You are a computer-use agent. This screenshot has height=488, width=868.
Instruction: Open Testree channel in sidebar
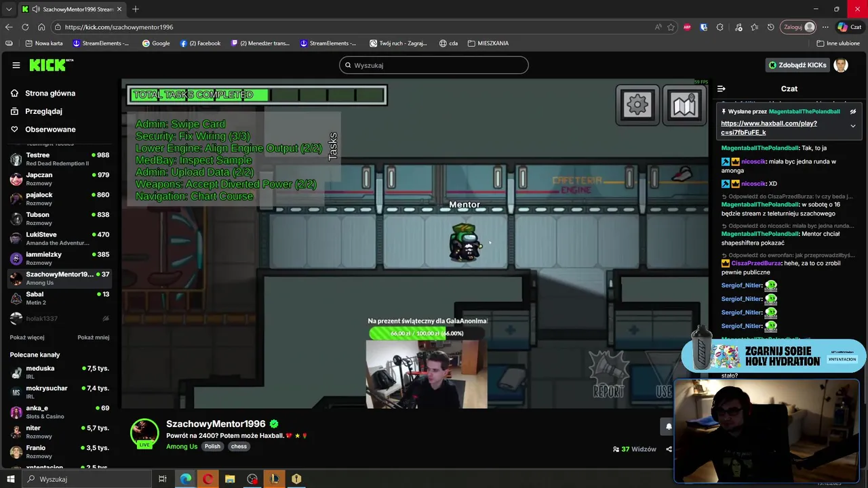(x=60, y=159)
